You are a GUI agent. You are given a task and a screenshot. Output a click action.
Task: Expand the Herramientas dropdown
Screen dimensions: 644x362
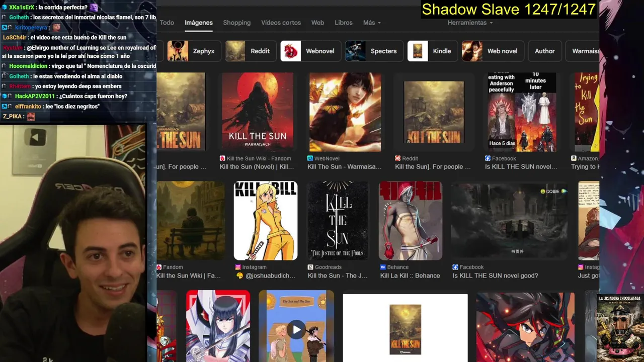click(470, 23)
